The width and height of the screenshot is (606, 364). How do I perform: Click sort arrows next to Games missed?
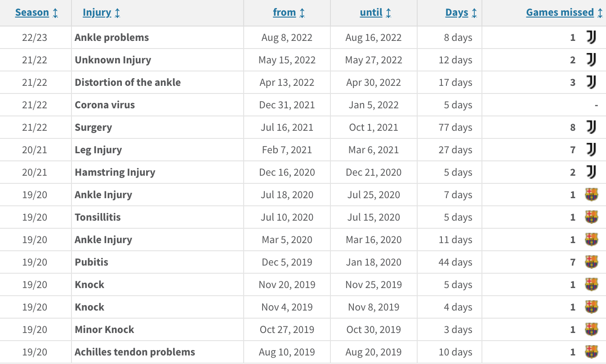click(x=600, y=13)
